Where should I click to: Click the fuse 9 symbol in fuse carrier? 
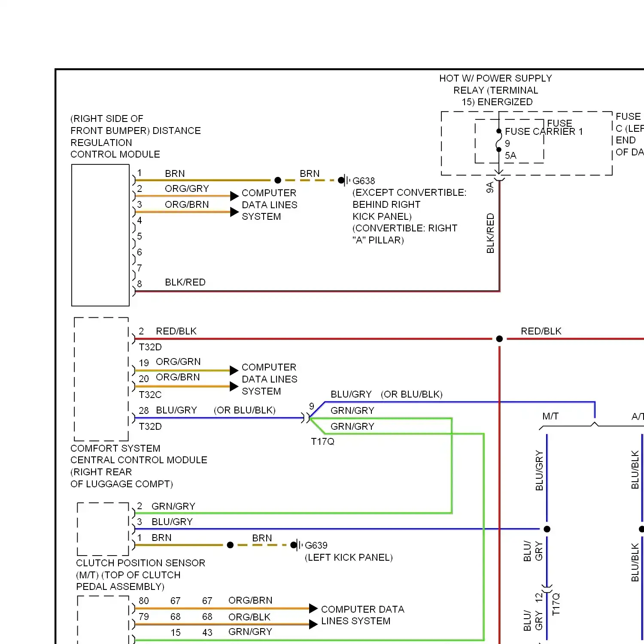498,140
